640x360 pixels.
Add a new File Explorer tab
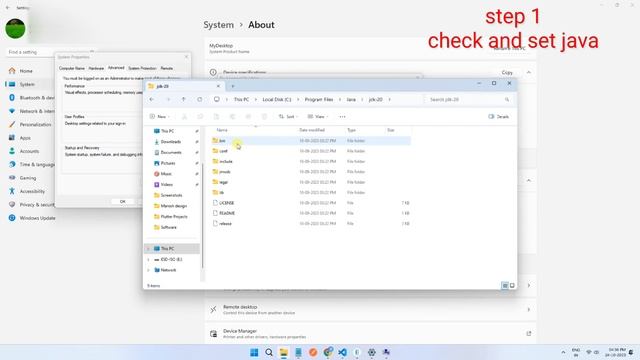tap(233, 86)
